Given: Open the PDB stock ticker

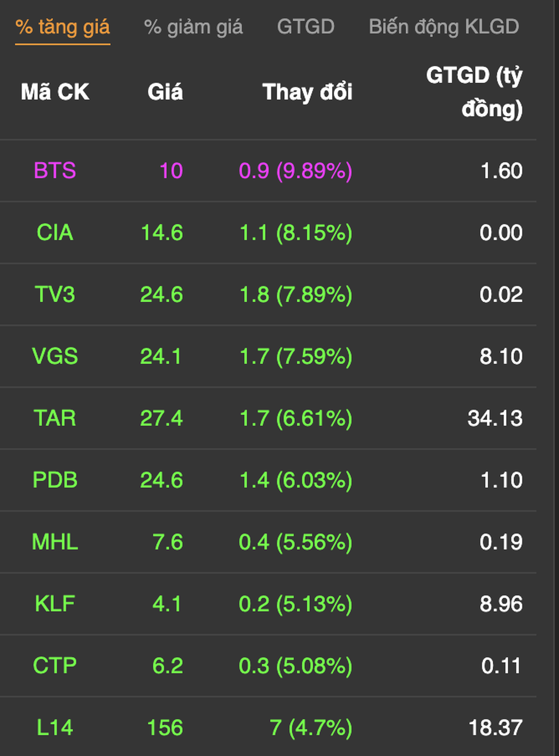Looking at the screenshot, I should click(55, 480).
